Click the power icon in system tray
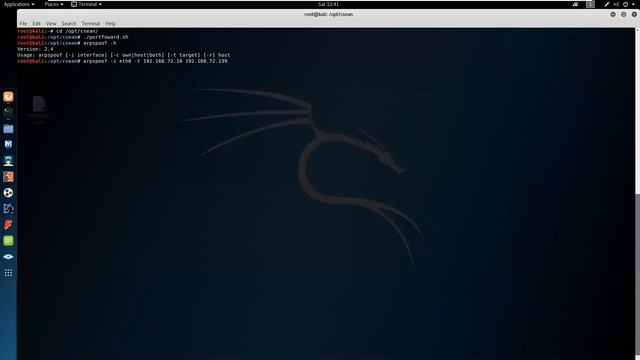 tap(625, 4)
